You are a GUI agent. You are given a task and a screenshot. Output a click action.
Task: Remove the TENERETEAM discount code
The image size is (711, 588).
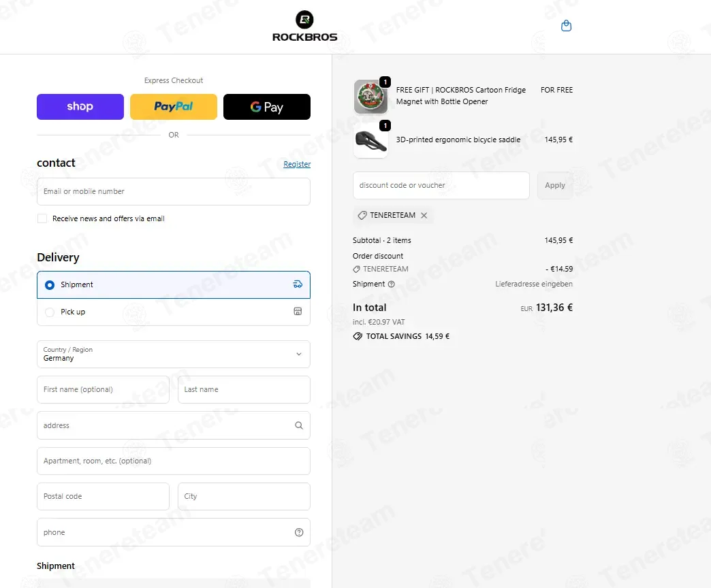tap(424, 215)
